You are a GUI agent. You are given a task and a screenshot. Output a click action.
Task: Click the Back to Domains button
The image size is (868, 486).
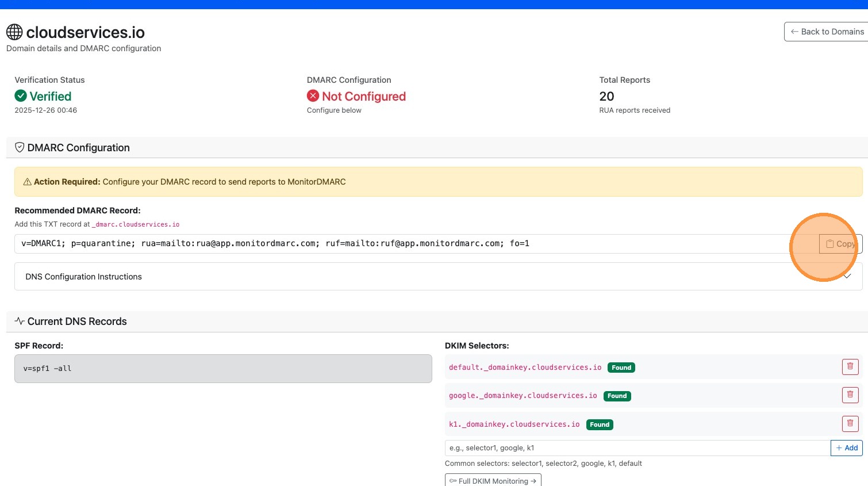tap(826, 32)
